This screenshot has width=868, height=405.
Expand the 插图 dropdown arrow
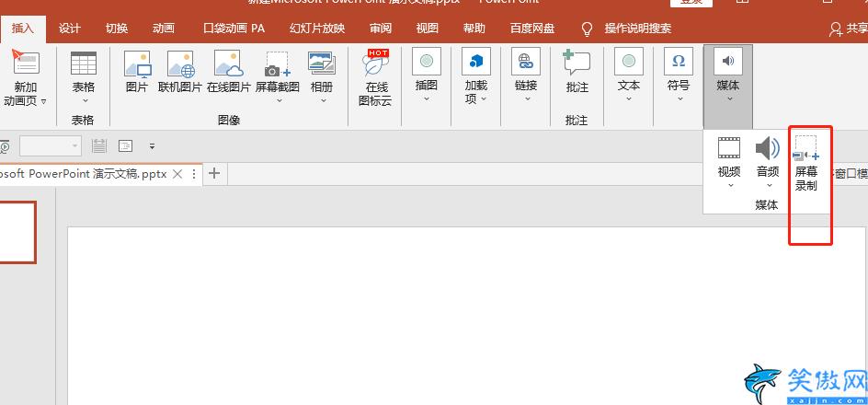point(427,99)
